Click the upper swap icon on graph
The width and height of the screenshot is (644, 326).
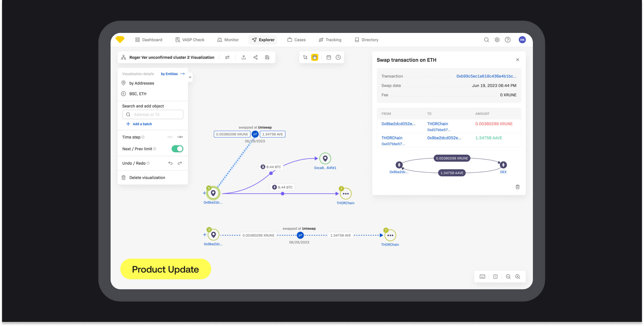coord(255,134)
